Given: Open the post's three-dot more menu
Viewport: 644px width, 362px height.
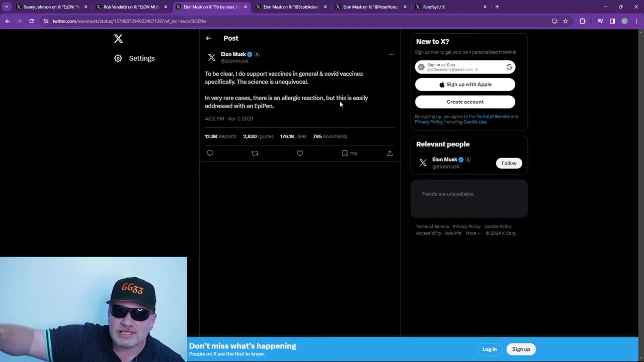Looking at the screenshot, I should (x=391, y=54).
